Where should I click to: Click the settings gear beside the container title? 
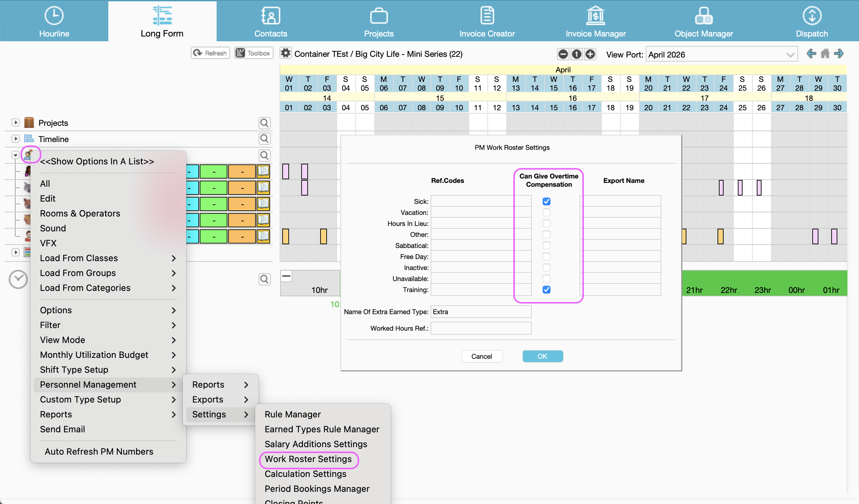coord(285,53)
